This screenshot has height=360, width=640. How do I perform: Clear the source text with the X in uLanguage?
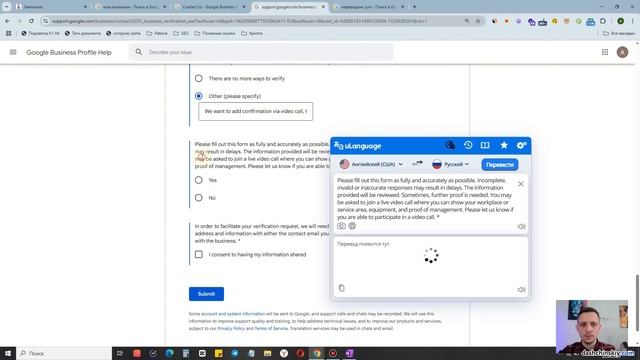click(x=521, y=184)
